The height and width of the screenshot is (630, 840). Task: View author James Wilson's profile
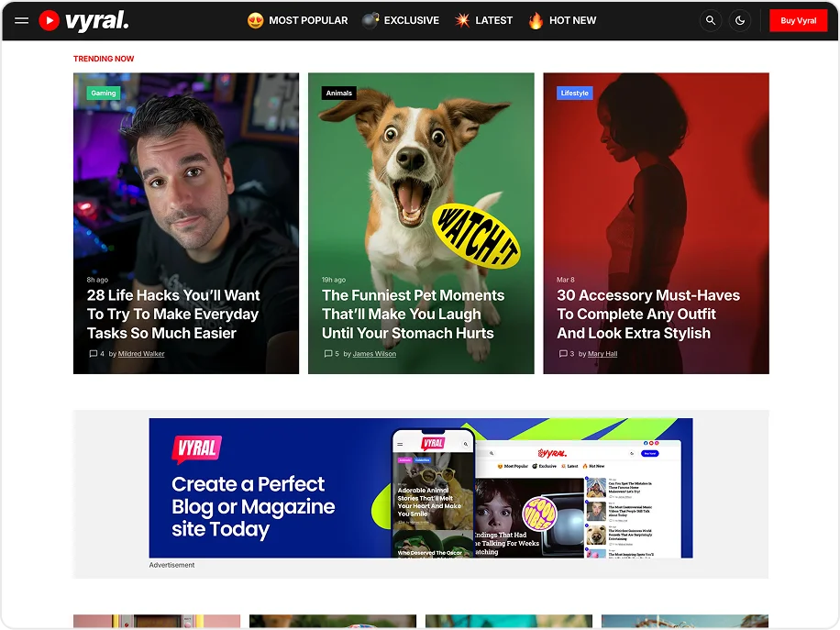(x=374, y=354)
